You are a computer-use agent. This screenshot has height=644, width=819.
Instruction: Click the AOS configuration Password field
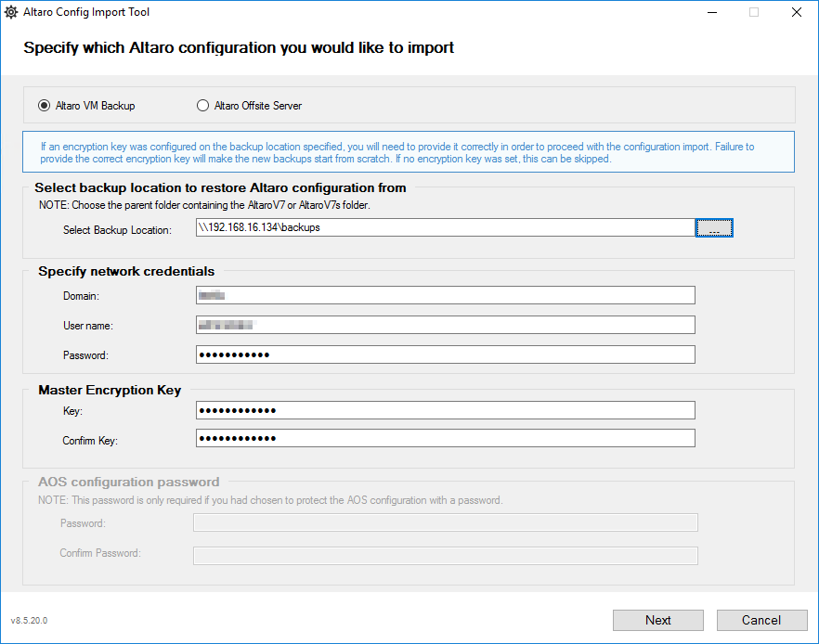pos(446,523)
